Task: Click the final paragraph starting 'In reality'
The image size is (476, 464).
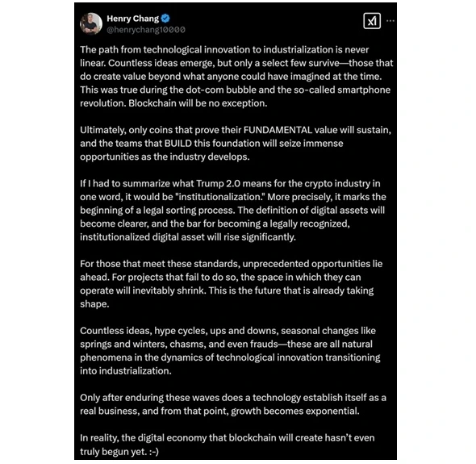Action: (227, 445)
